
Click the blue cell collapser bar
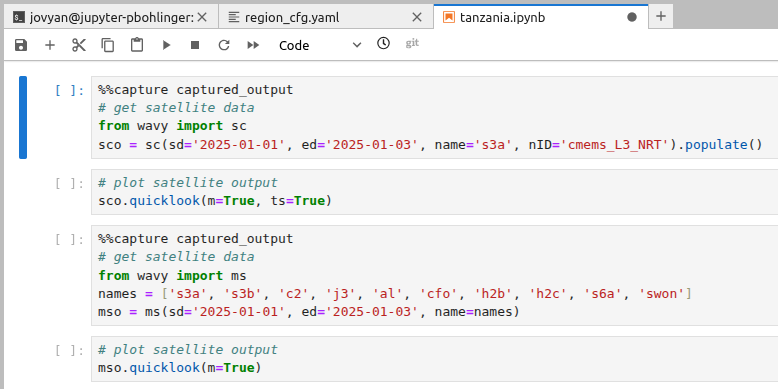click(23, 118)
